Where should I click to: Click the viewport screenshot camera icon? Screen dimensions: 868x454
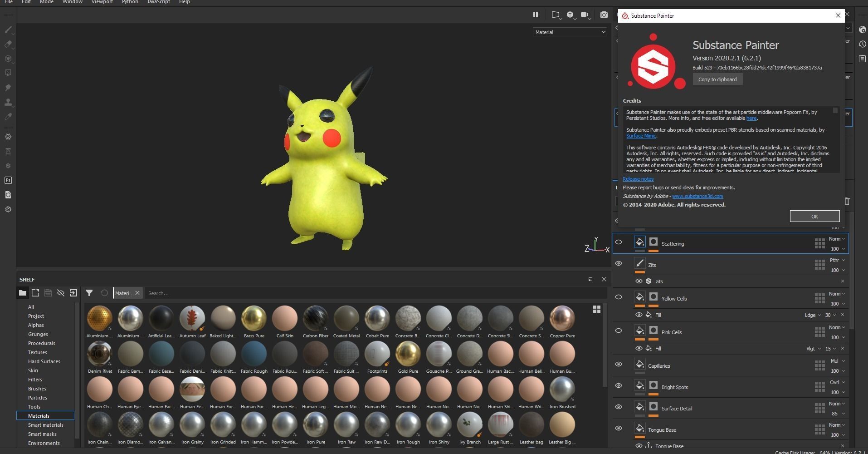pos(604,15)
